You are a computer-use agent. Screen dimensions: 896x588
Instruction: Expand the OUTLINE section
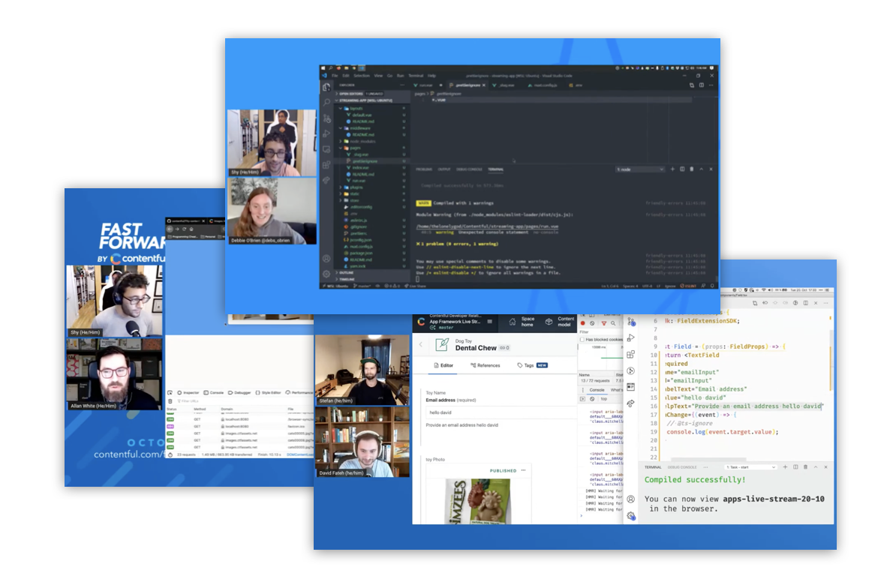(x=346, y=273)
